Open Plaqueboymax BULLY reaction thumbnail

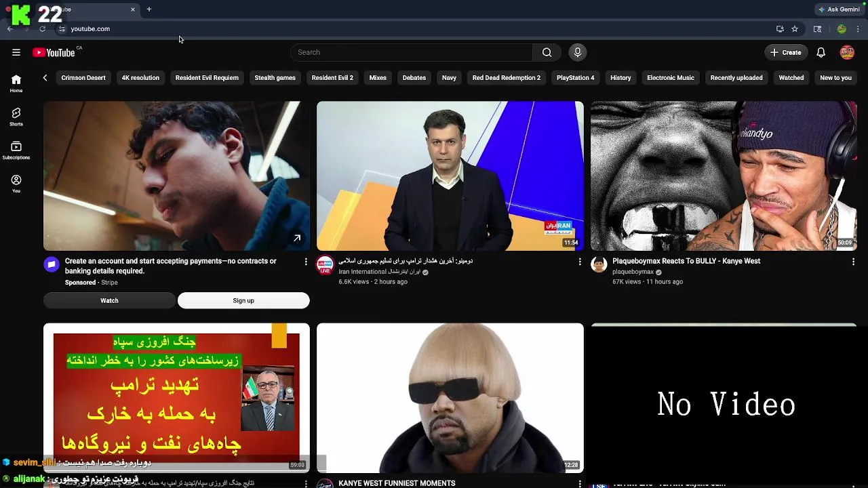pyautogui.click(x=724, y=176)
